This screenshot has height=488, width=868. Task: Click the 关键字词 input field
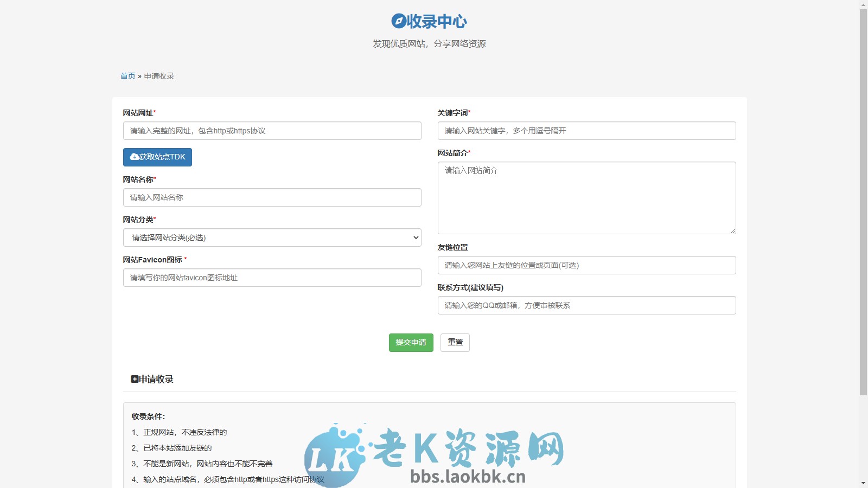pos(586,131)
